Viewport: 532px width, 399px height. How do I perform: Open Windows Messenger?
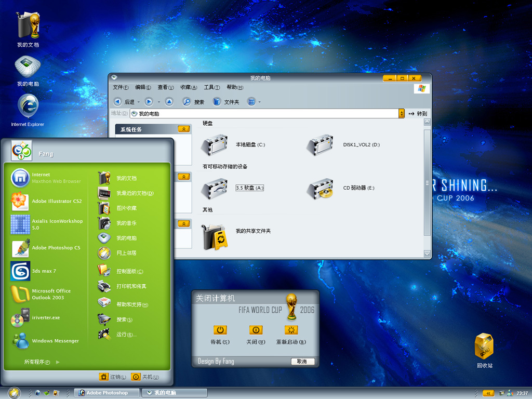point(46,340)
